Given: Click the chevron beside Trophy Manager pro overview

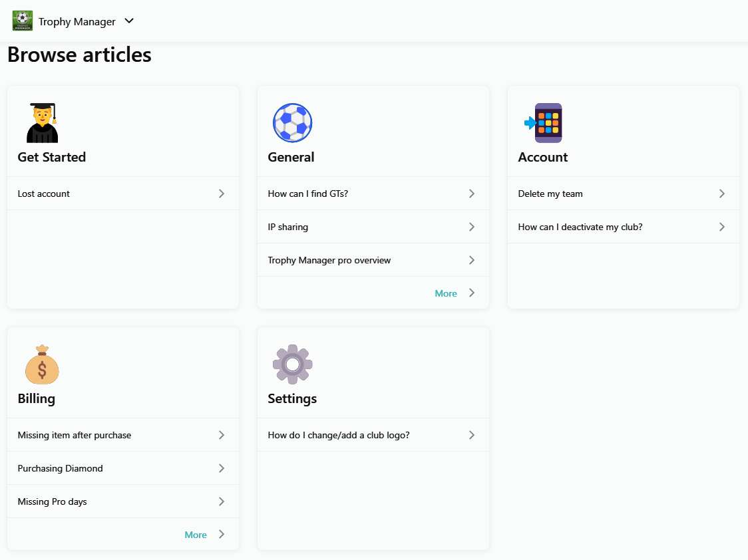Looking at the screenshot, I should click(471, 260).
